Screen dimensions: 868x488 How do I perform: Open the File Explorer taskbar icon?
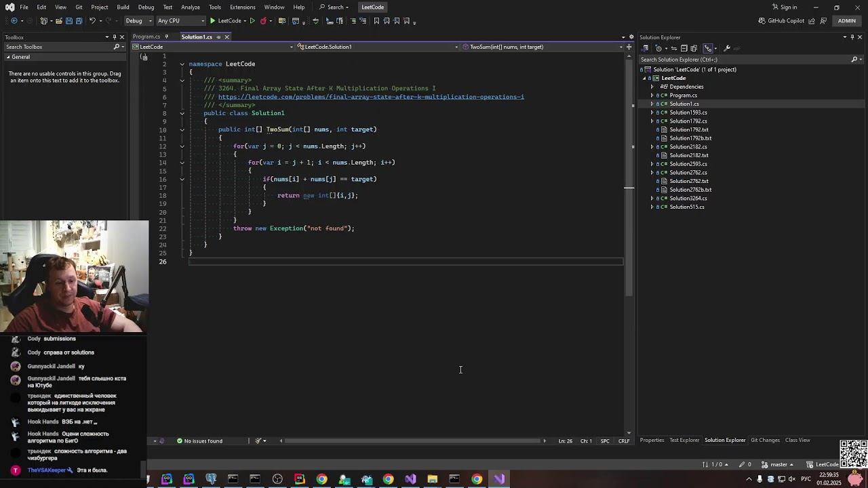pos(432,479)
